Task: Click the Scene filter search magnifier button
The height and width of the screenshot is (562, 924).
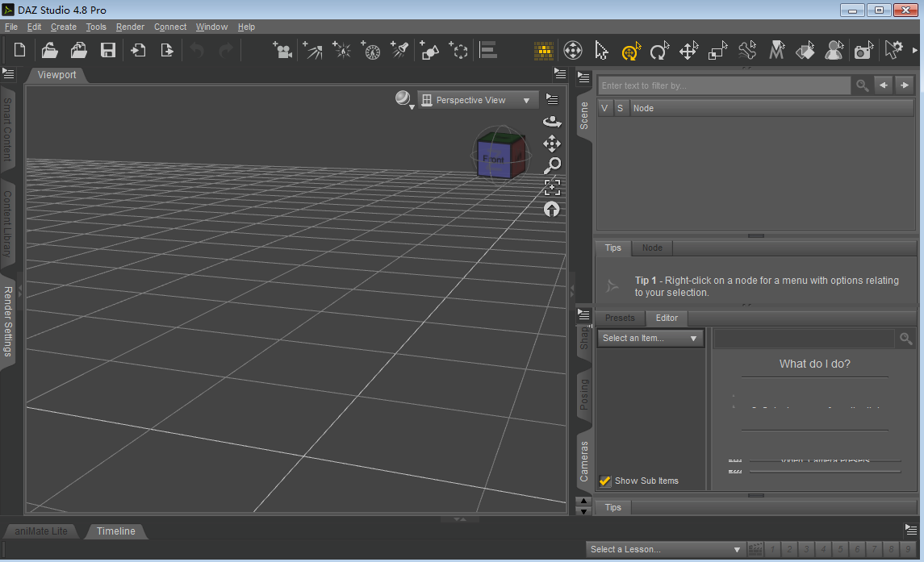Action: coord(862,85)
